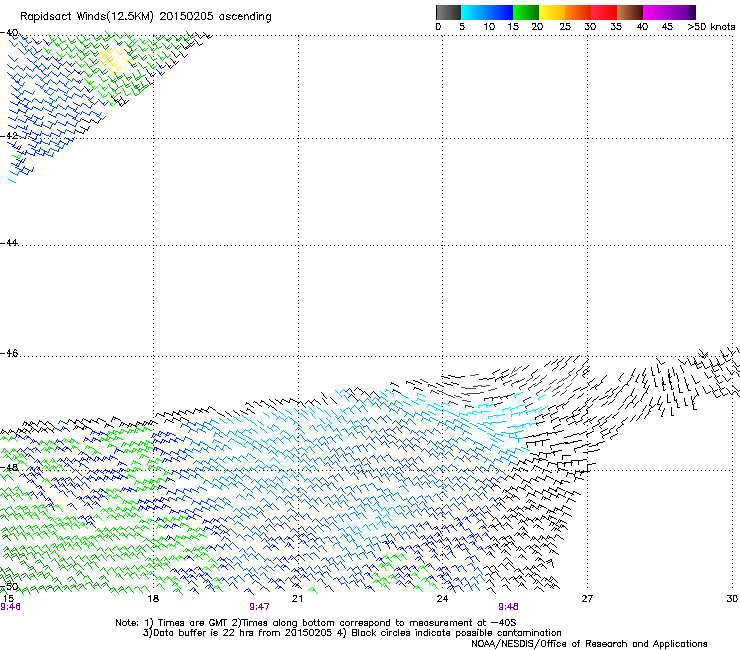Click the brown 35-40 knots color swatch
740x650 pixels.
[x=630, y=12]
